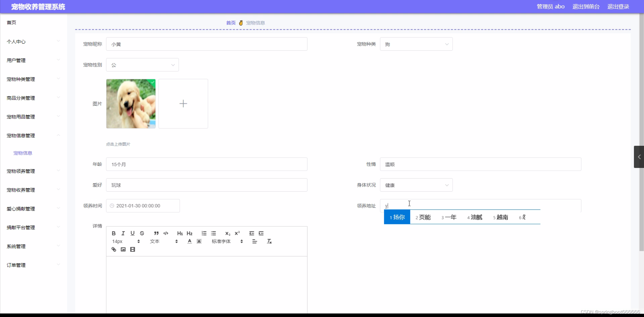Image resolution: width=644 pixels, height=317 pixels.
Task: Open the 宠物种类 dropdown showing 狗
Action: click(416, 44)
